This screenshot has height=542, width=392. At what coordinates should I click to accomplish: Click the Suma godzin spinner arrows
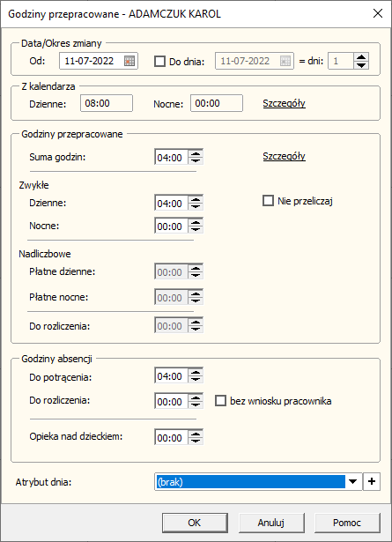pos(196,157)
